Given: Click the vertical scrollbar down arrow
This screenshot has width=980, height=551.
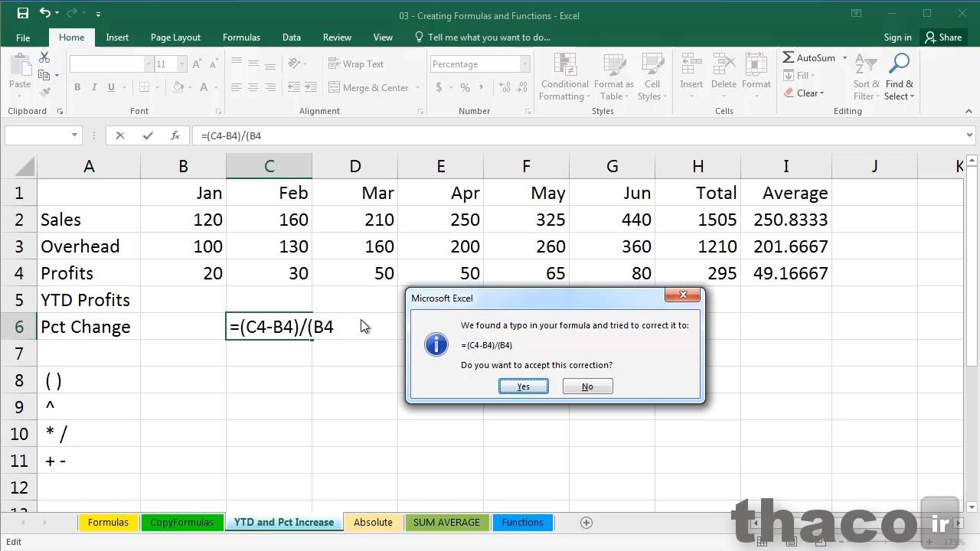Looking at the screenshot, I should (x=973, y=507).
